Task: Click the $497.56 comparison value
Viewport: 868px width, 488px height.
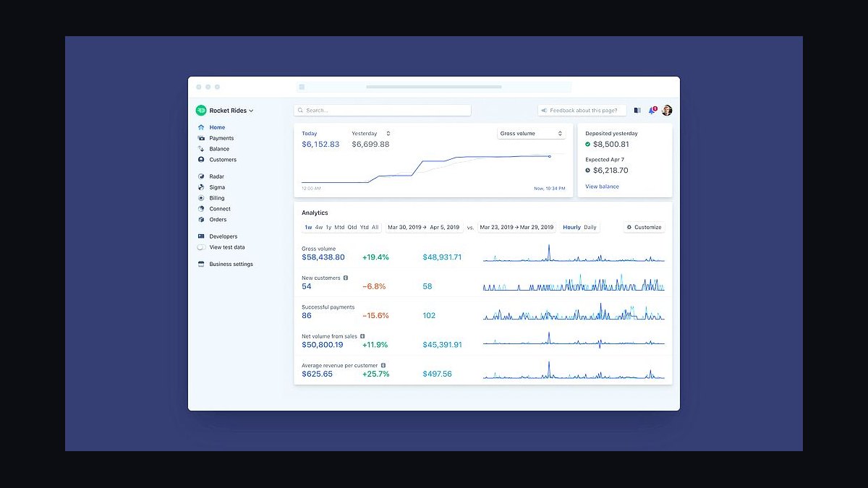Action: pyautogui.click(x=438, y=374)
